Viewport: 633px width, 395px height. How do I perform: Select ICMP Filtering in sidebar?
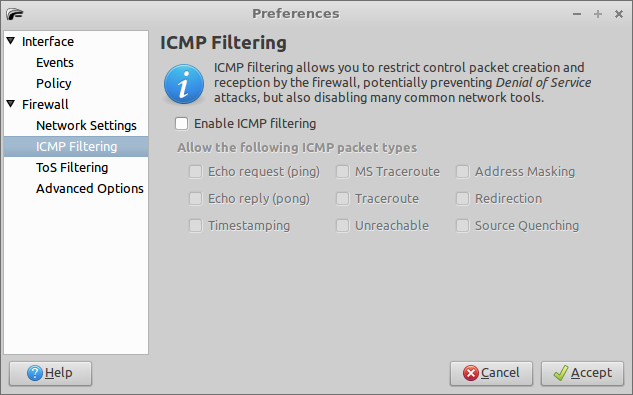76,147
